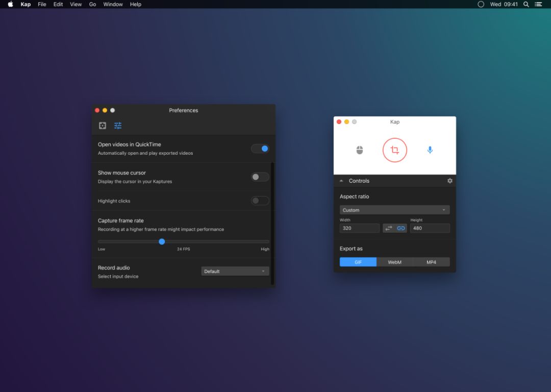Screen dimensions: 551x392
Task: Select the Advanced sliders tab icon in Preferences
Action: (118, 126)
